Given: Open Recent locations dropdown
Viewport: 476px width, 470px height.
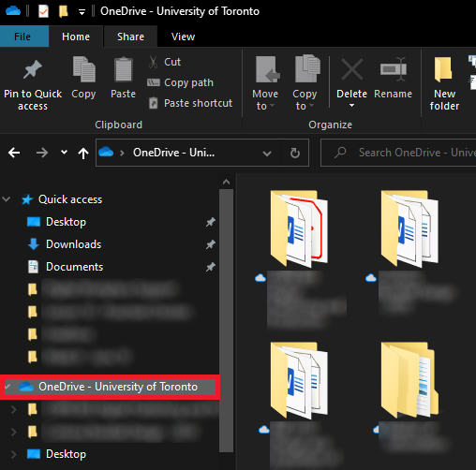Looking at the screenshot, I should [64, 153].
